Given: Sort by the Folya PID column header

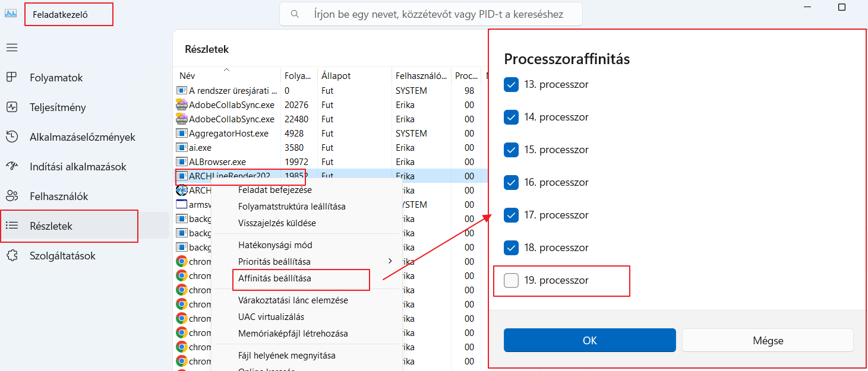Looking at the screenshot, I should [299, 76].
